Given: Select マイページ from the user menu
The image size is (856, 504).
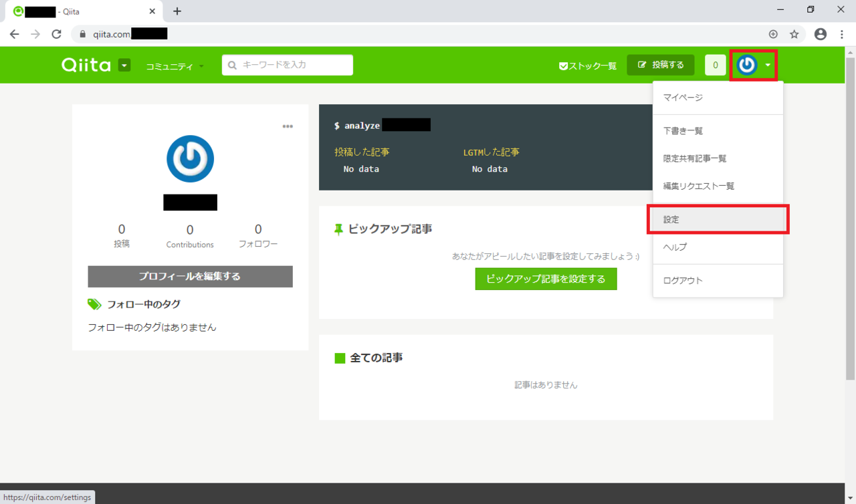Looking at the screenshot, I should pos(718,98).
